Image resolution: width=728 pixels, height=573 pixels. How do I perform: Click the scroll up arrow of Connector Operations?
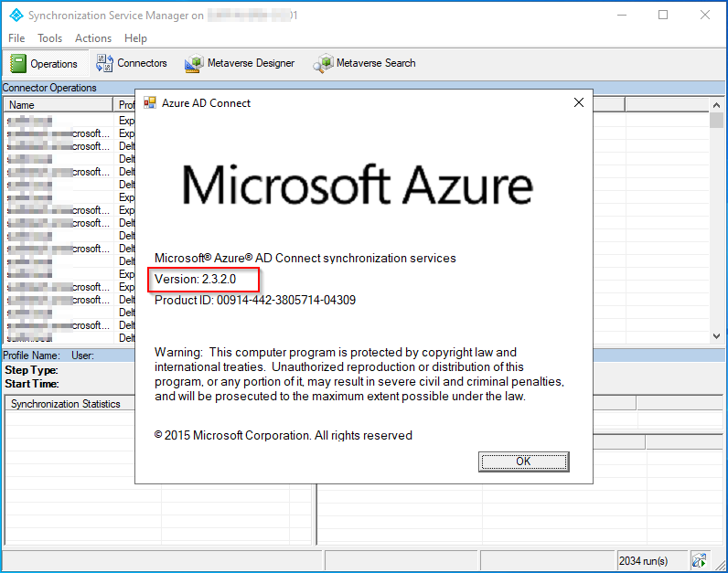click(x=716, y=105)
